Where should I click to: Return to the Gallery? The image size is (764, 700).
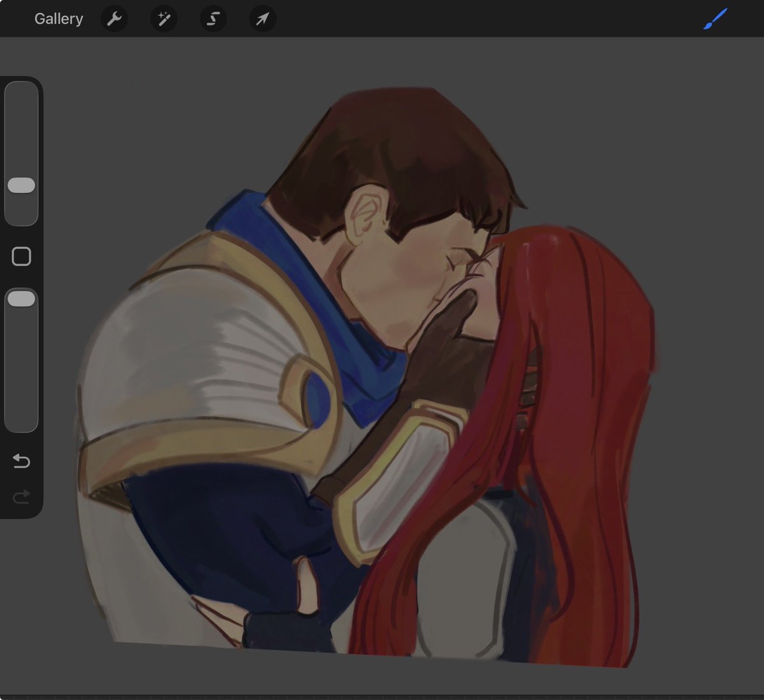point(59,19)
